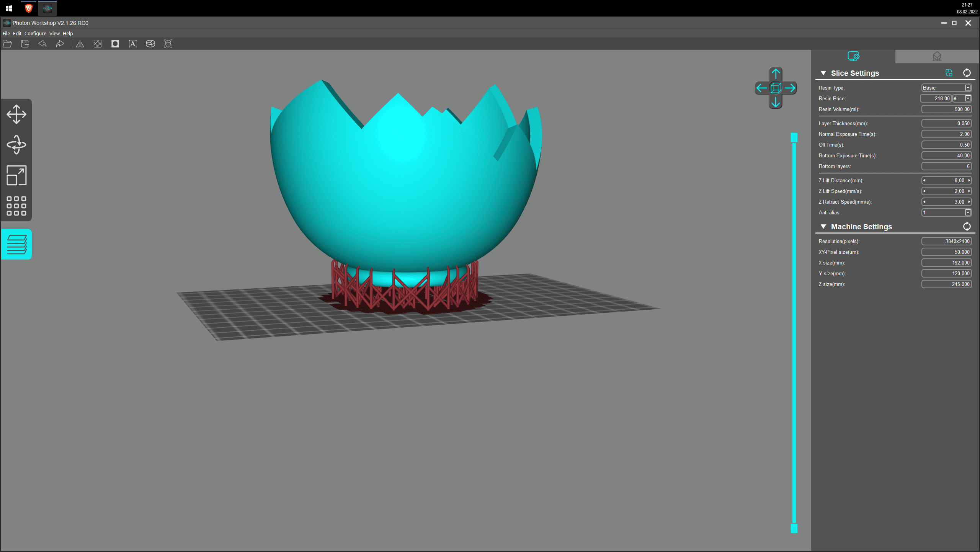Screen dimensions: 980x552
Task: Increase Z Lift Distance with right arrow
Action: point(969,180)
